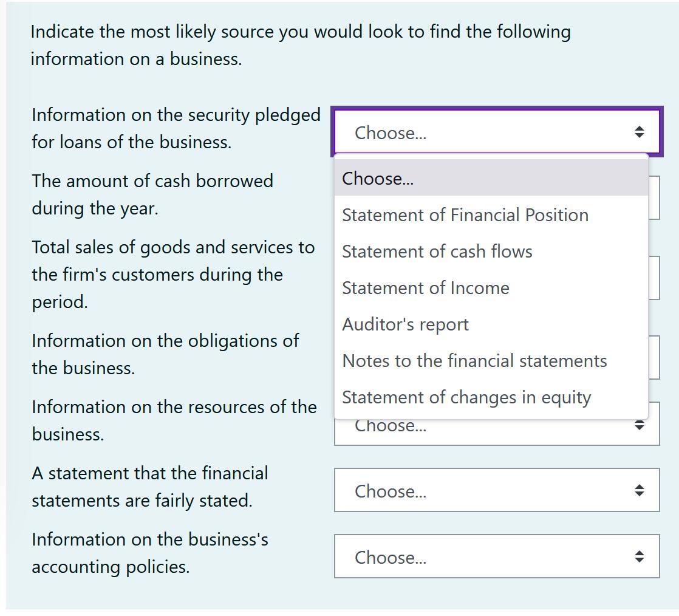Select 'Notes to the financial statements' option
679x616 pixels.
[x=474, y=360]
